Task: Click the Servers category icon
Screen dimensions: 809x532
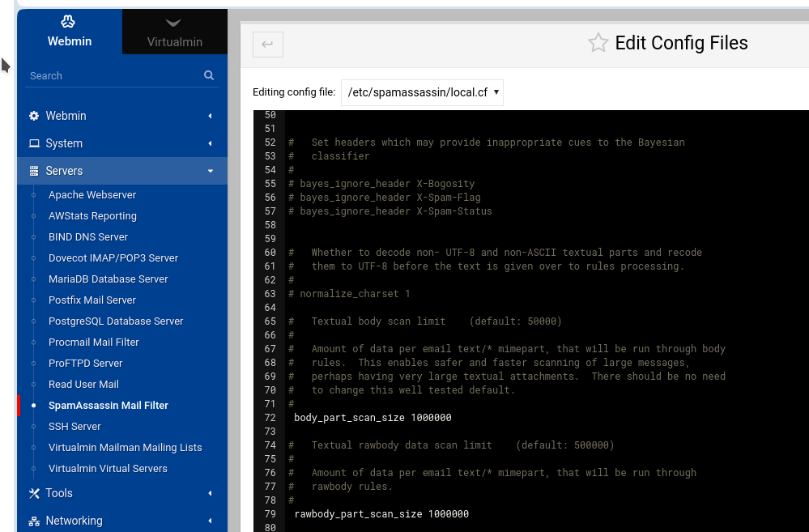Action: click(x=34, y=171)
